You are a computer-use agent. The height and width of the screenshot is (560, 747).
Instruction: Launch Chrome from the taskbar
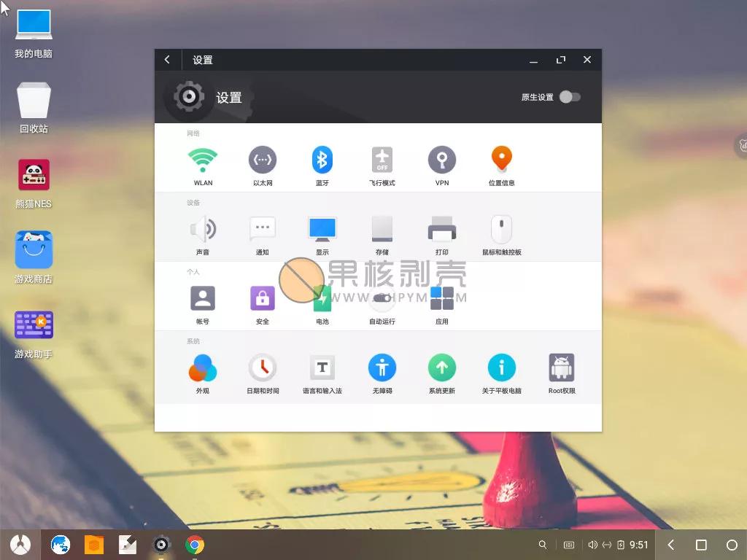[x=194, y=545]
